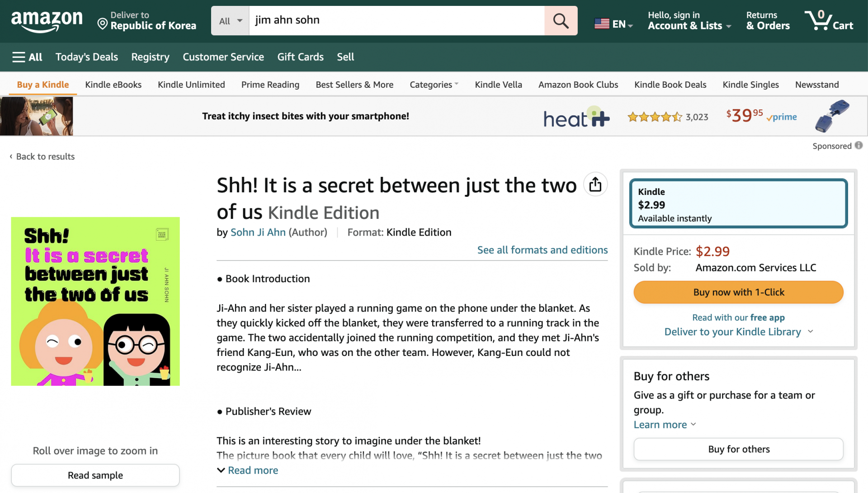Focus the search input field
This screenshot has height=493, width=868.
click(396, 21)
